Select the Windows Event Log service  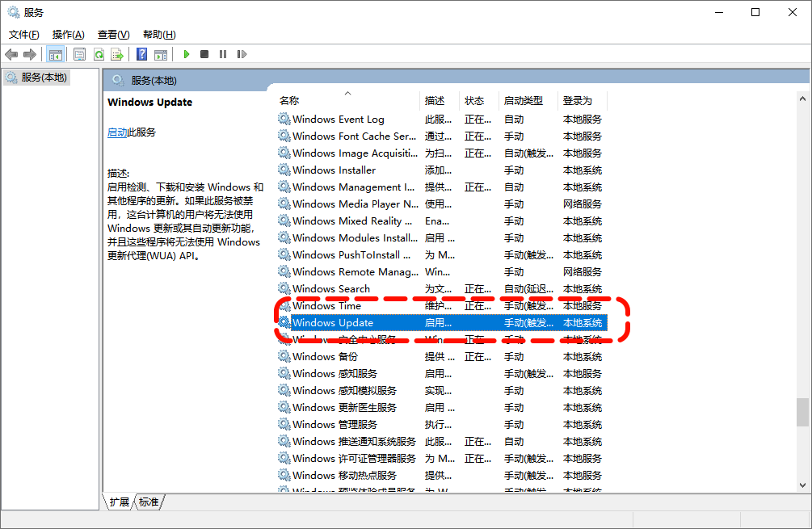tap(442, 119)
